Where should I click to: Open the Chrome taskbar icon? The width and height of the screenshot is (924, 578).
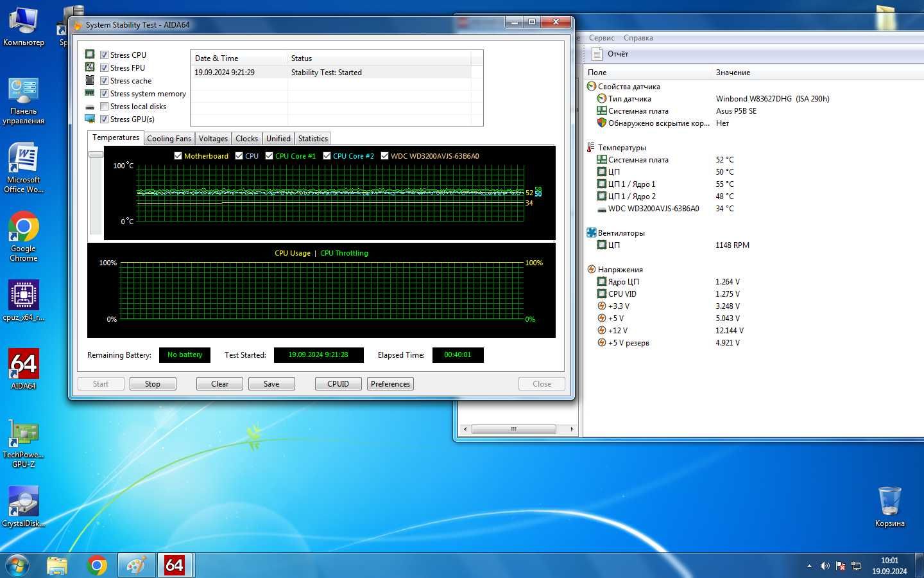[x=97, y=565]
